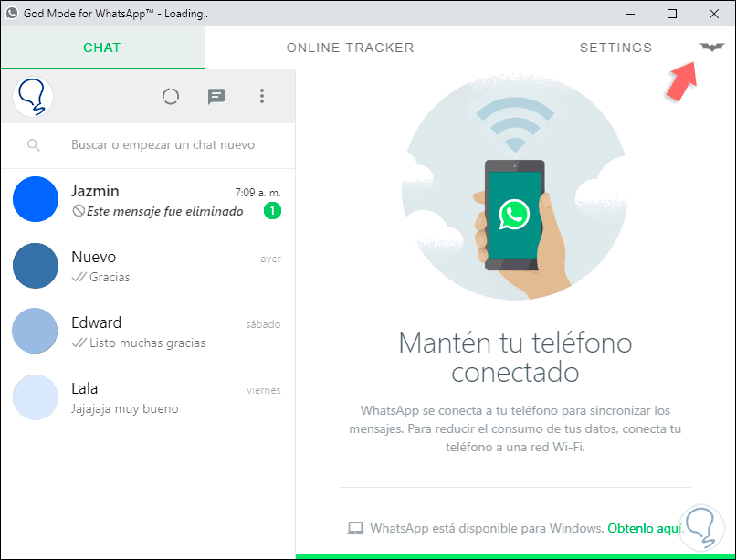Click the search magnifier icon
The width and height of the screenshot is (736, 560).
click(33, 145)
